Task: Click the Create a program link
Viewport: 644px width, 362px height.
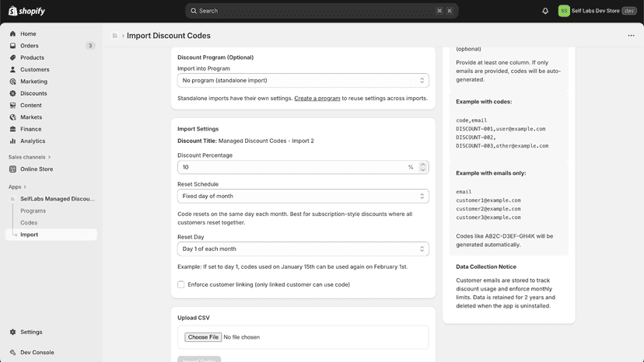Action: pyautogui.click(x=317, y=99)
